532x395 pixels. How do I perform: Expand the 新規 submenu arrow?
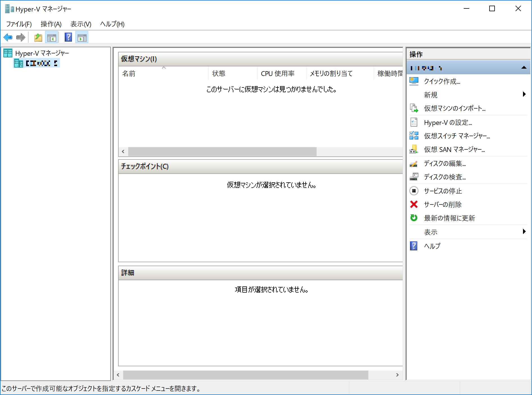tap(524, 94)
